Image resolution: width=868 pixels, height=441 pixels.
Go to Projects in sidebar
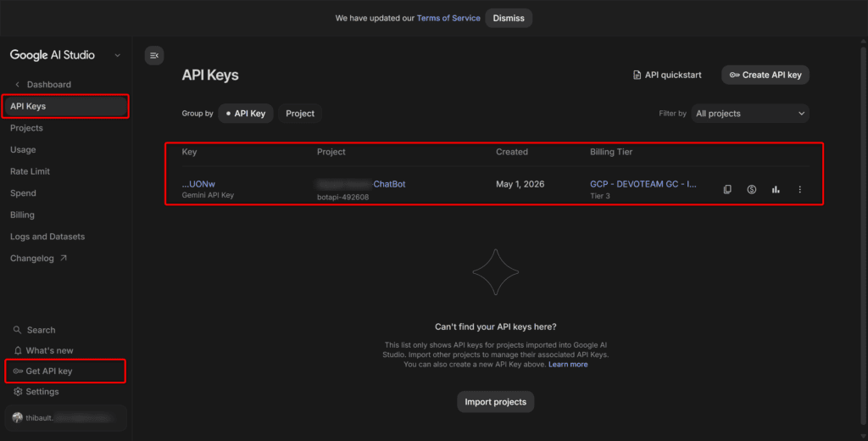click(x=26, y=128)
